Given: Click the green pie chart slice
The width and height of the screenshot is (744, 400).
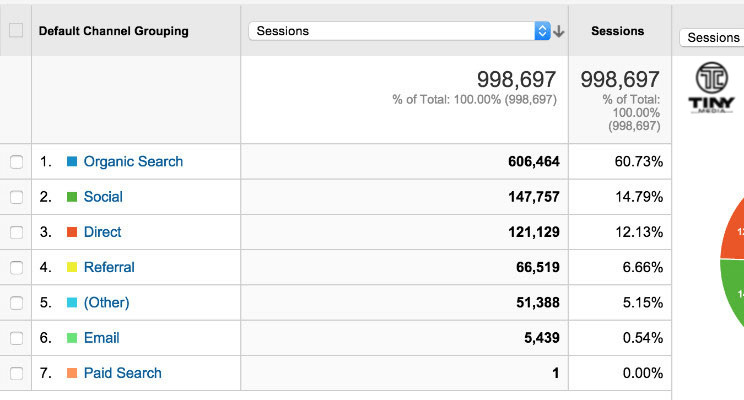Looking at the screenshot, I should pyautogui.click(x=732, y=300).
